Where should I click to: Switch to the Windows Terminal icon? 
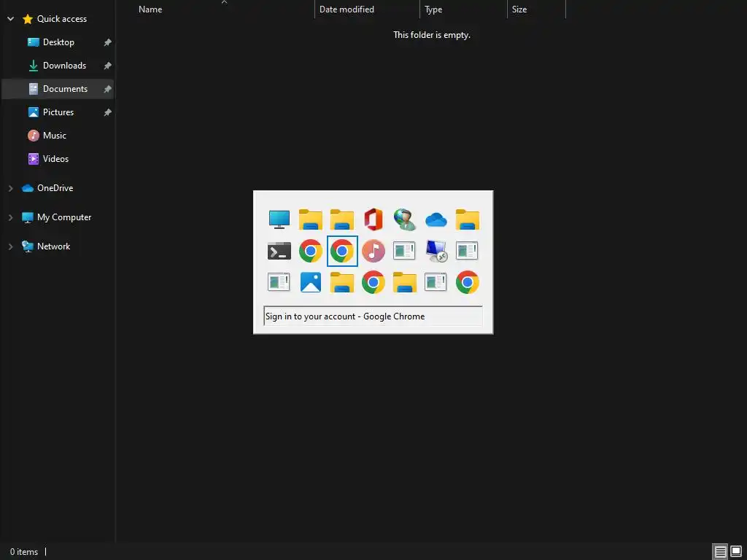point(279,251)
